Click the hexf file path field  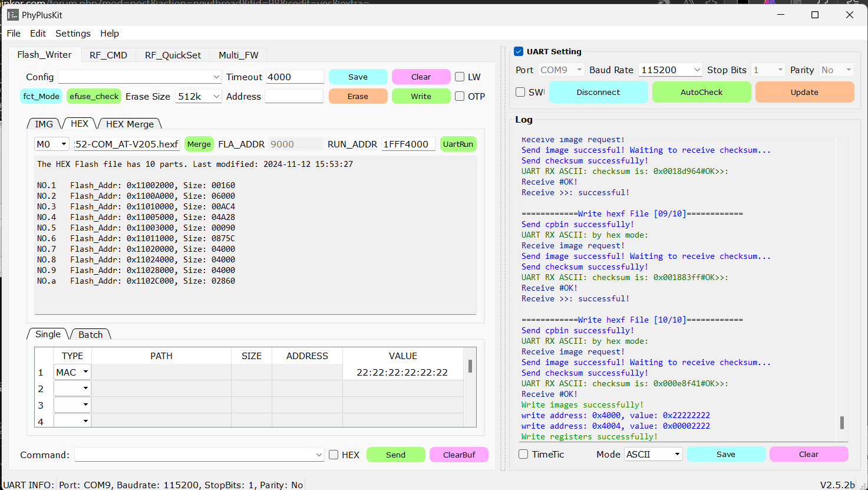click(127, 144)
